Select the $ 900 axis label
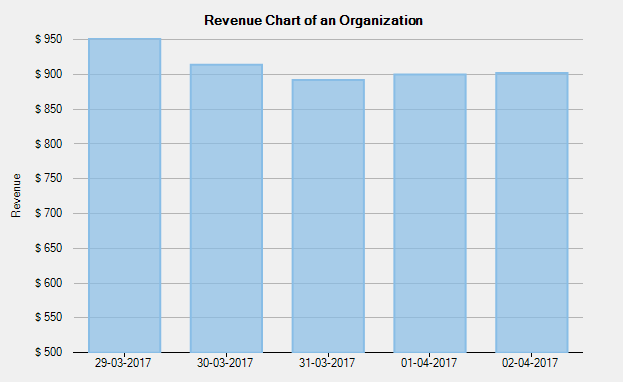Image resolution: width=623 pixels, height=382 pixels. (x=48, y=74)
